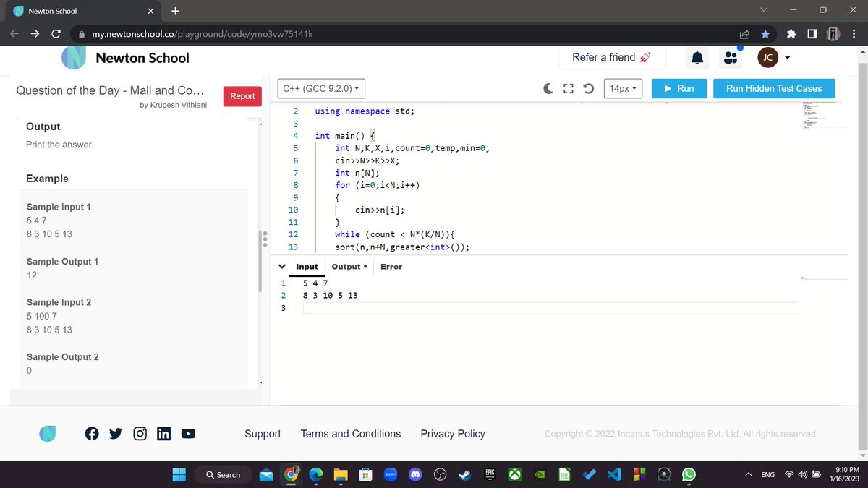This screenshot has width=868, height=488.
Task: Open Steam from taskbar
Action: click(x=464, y=474)
